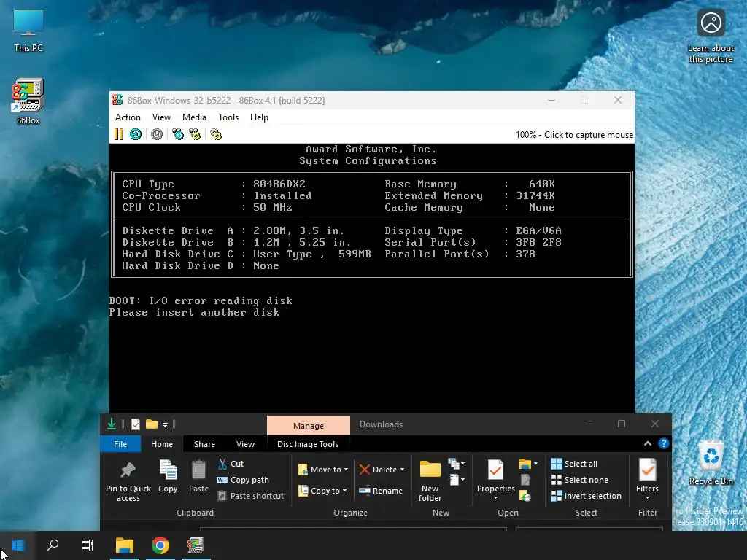
Task: Open taskbar Search
Action: [53, 545]
